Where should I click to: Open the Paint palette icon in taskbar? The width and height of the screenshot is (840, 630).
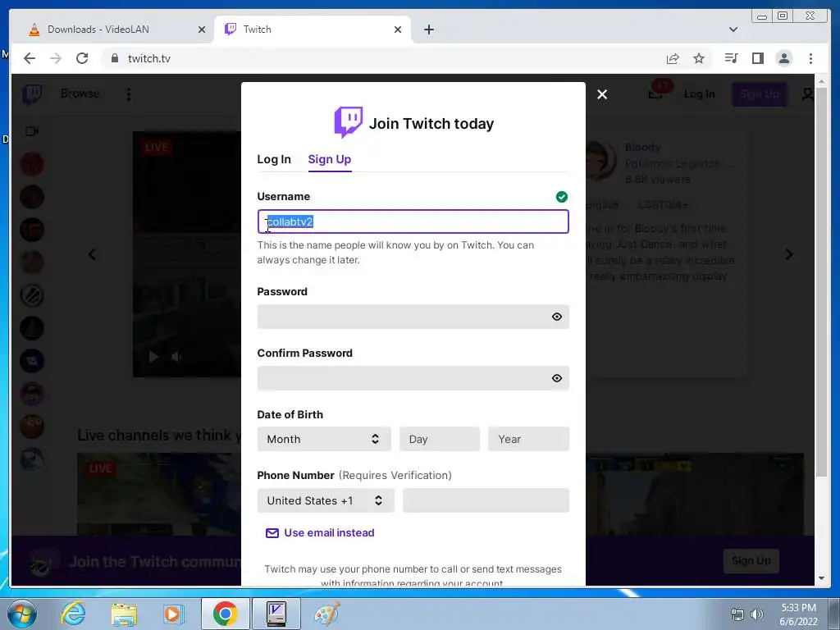point(326,614)
